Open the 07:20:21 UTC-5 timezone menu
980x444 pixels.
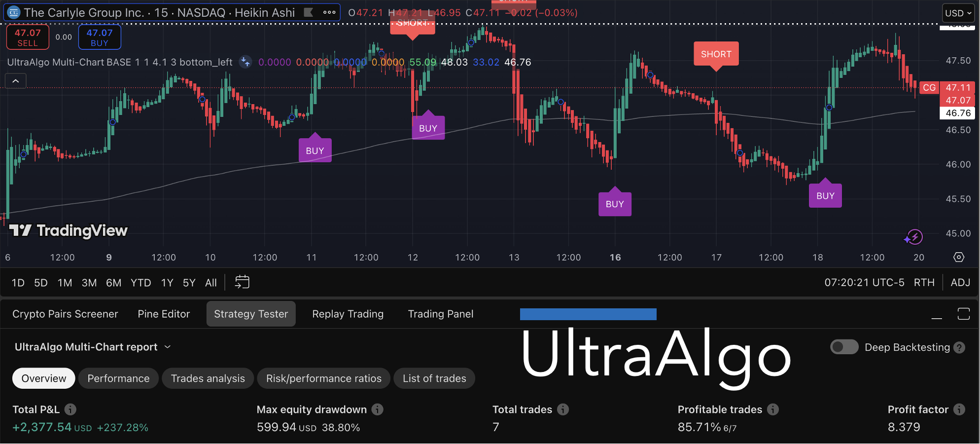[864, 282]
